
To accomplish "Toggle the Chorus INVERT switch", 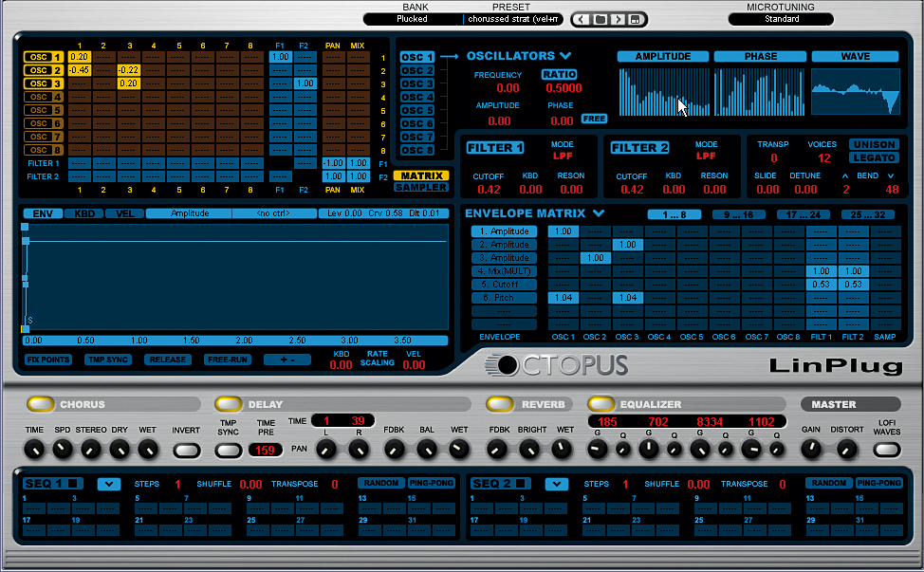I will point(187,451).
